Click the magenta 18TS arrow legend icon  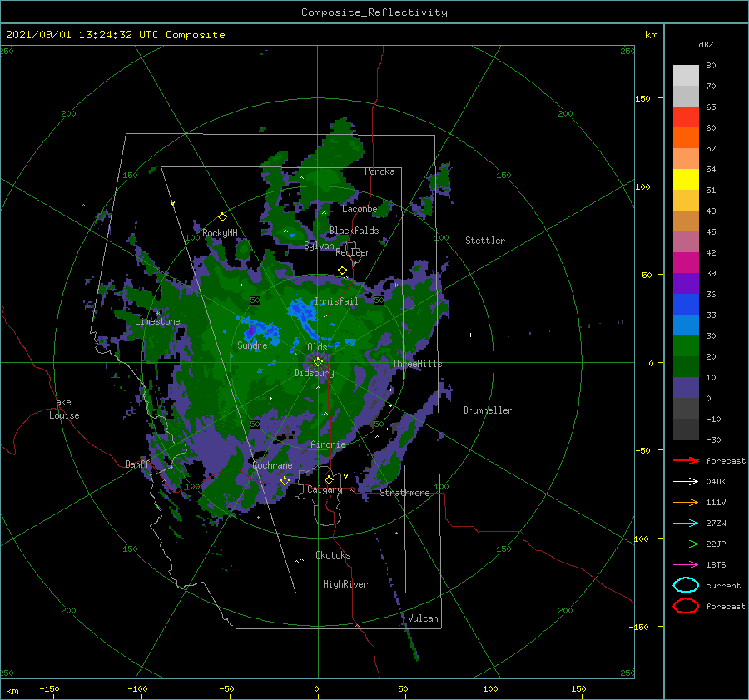[686, 565]
